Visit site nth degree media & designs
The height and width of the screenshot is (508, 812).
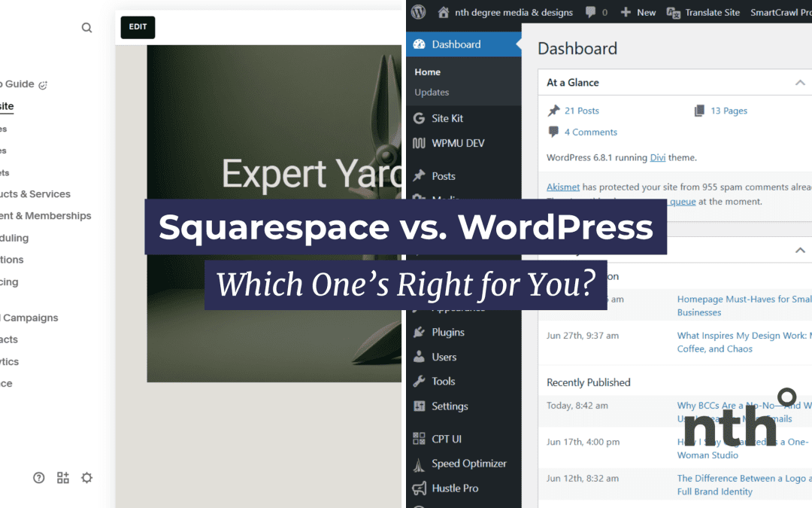tap(514, 13)
